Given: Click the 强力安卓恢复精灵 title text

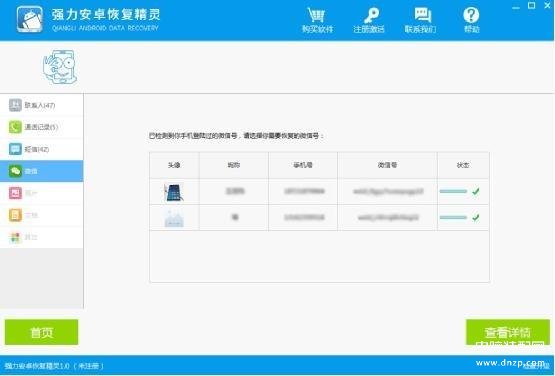Looking at the screenshot, I should click(x=106, y=15).
